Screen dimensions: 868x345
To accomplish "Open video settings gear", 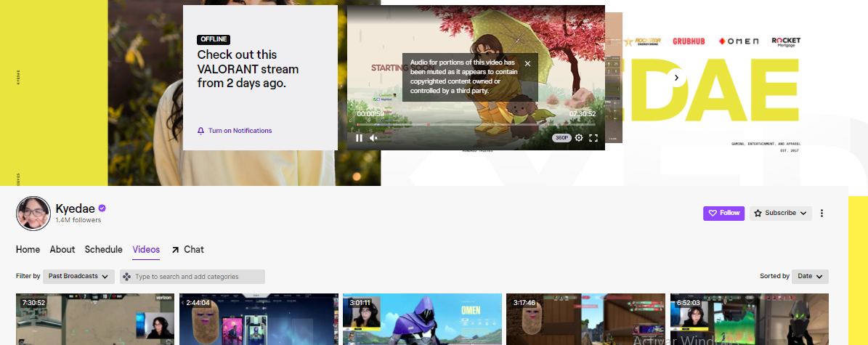I will coord(579,138).
